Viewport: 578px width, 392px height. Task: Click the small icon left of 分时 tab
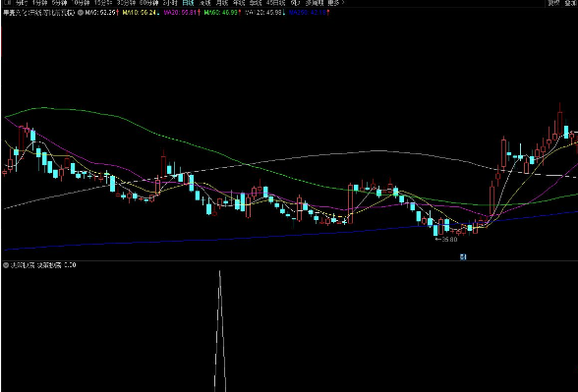pos(6,3)
